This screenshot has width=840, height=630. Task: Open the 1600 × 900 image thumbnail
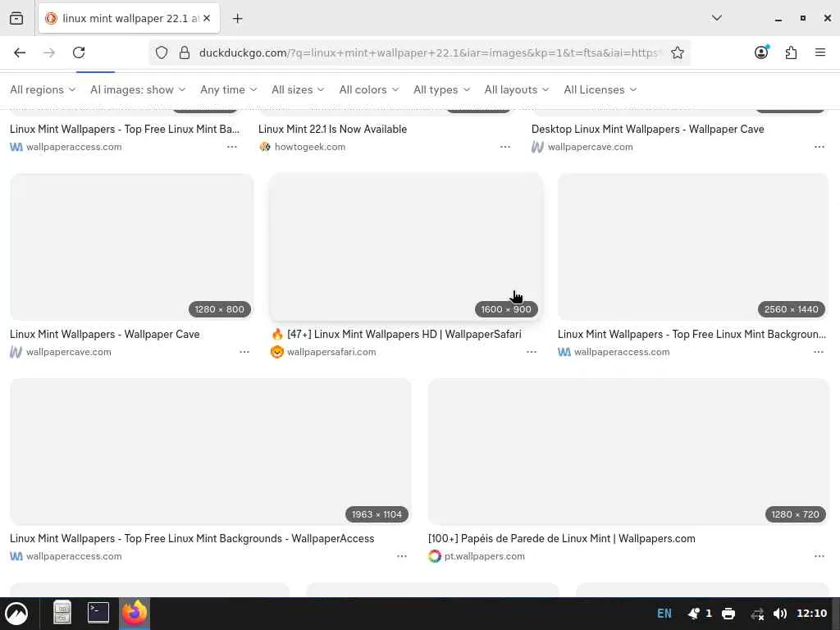point(406,246)
